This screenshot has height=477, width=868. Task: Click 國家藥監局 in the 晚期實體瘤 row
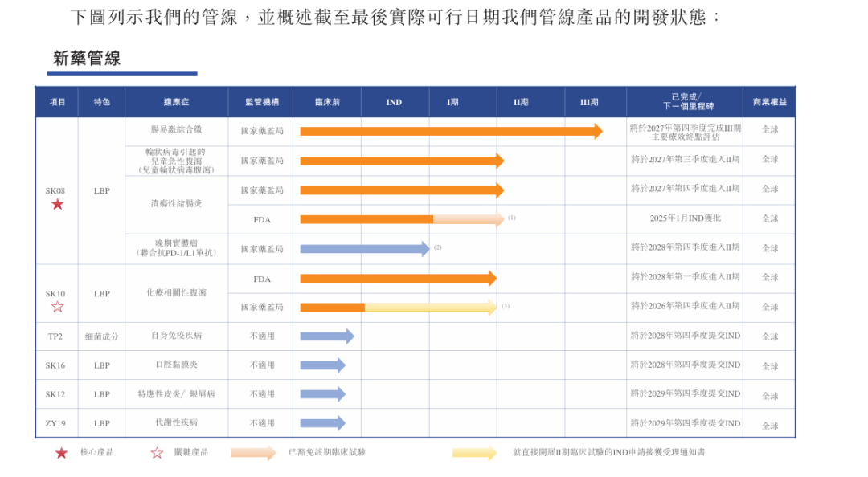262,250
